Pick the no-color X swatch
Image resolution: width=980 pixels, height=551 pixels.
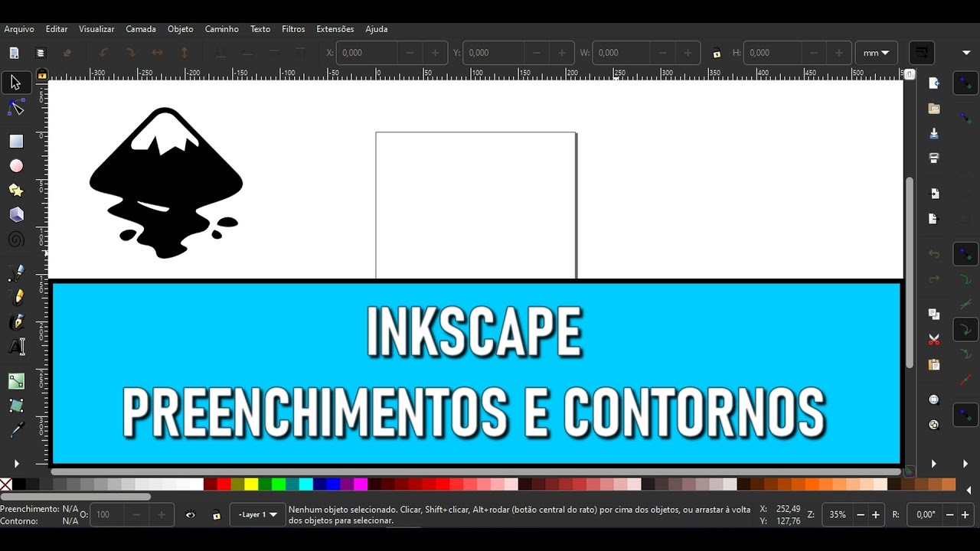[5, 484]
